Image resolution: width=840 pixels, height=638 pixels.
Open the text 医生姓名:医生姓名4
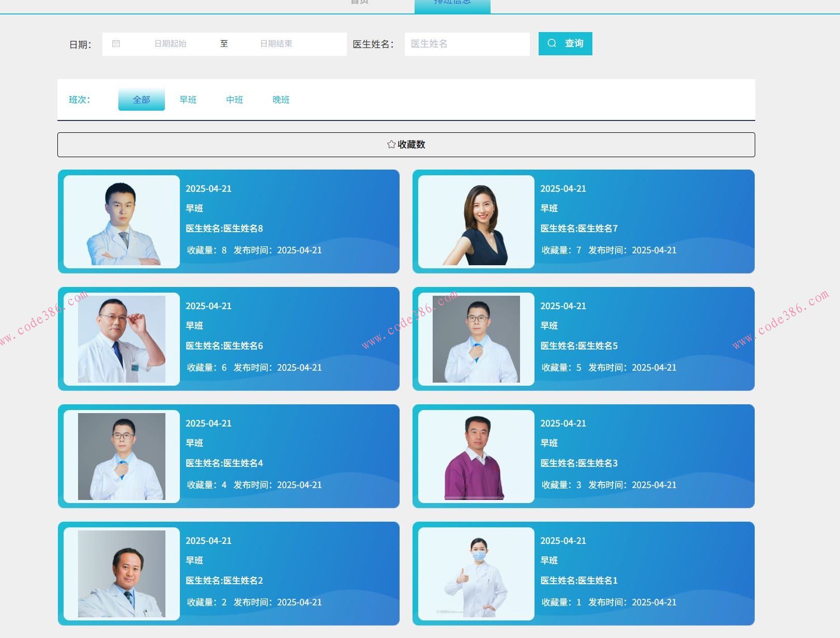tap(224, 463)
